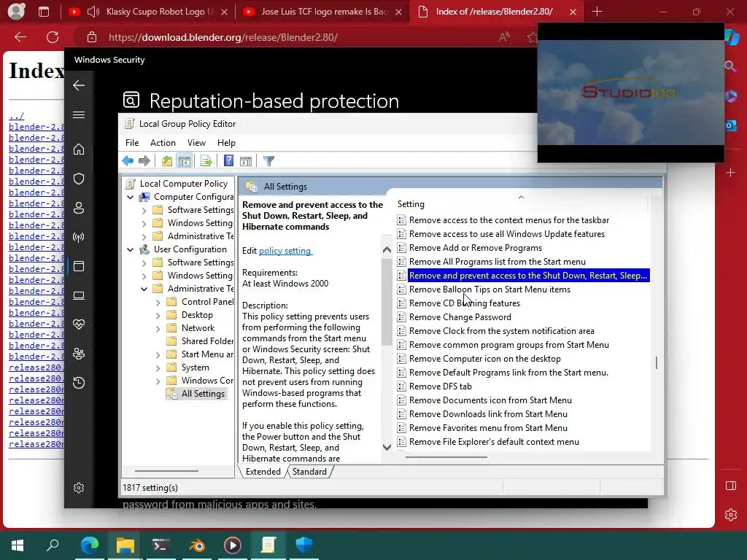Click the browser Back arrow
The height and width of the screenshot is (560, 747).
coord(20,37)
